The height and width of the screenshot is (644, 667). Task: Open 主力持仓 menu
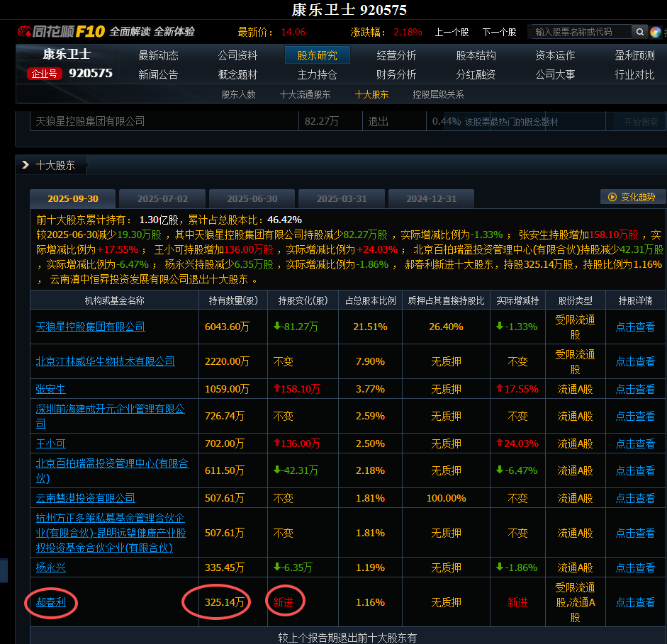point(317,74)
